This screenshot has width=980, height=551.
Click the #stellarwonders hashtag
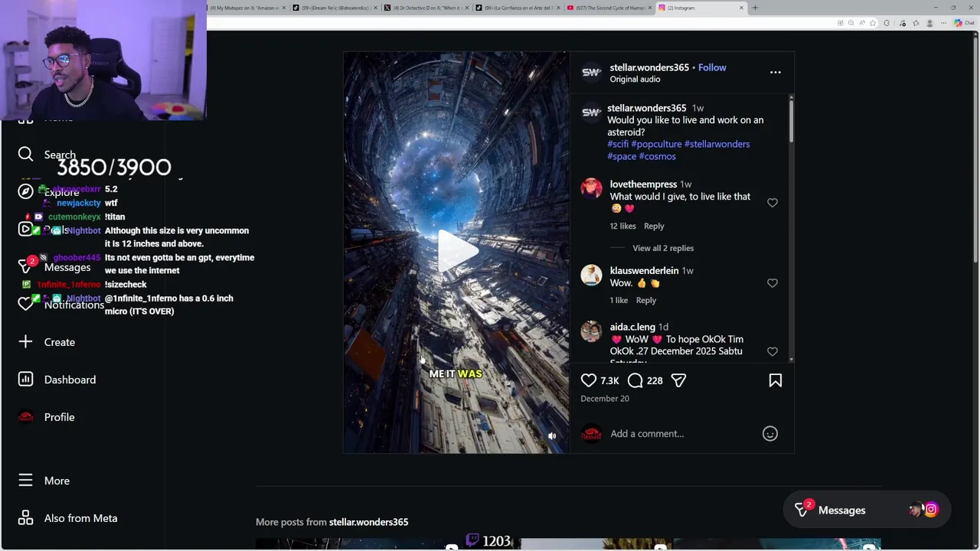pos(717,144)
